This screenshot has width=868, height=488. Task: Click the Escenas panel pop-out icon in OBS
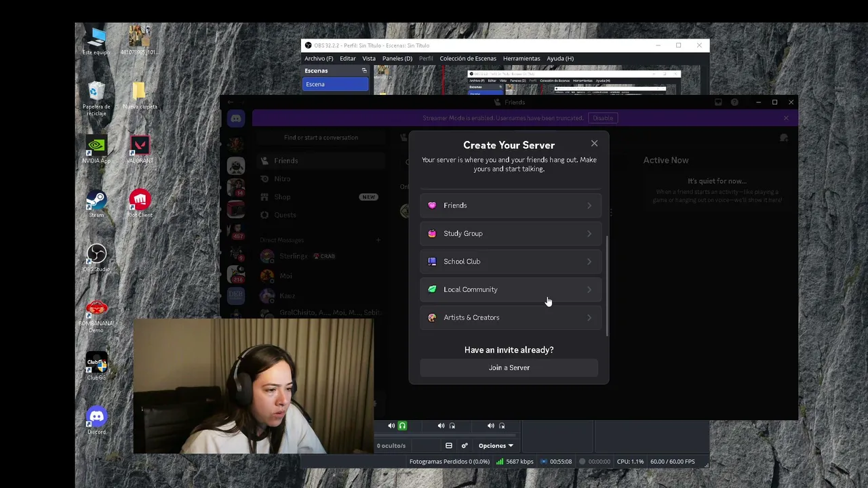[364, 70]
